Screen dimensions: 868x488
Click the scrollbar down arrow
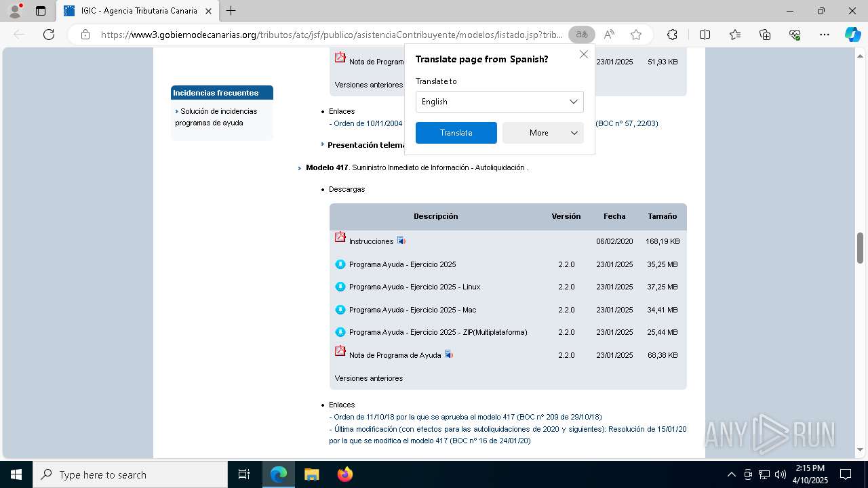point(860,449)
